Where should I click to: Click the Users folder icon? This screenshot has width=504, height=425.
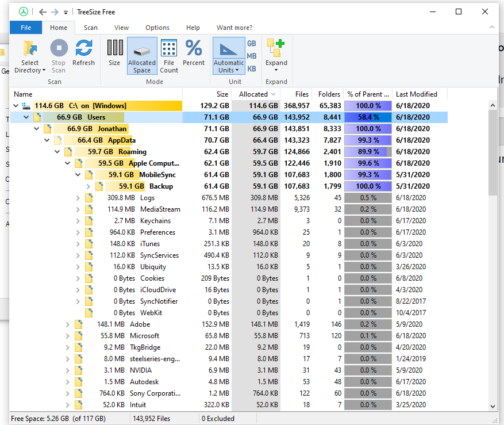pos(37,117)
